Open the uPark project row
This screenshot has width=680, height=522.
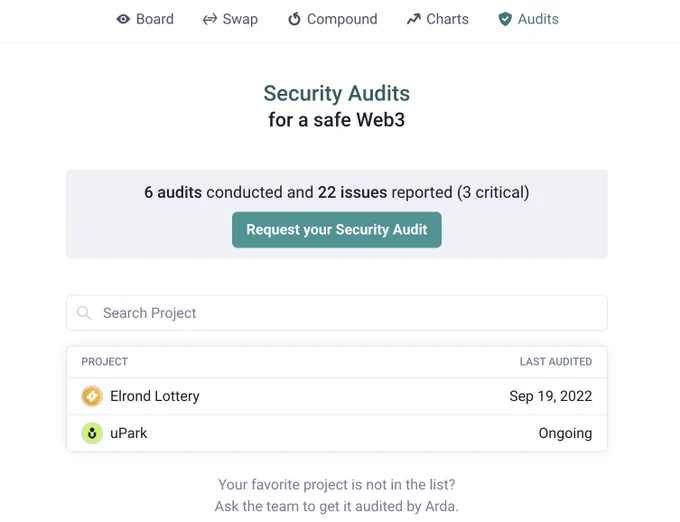pyautogui.click(x=337, y=433)
